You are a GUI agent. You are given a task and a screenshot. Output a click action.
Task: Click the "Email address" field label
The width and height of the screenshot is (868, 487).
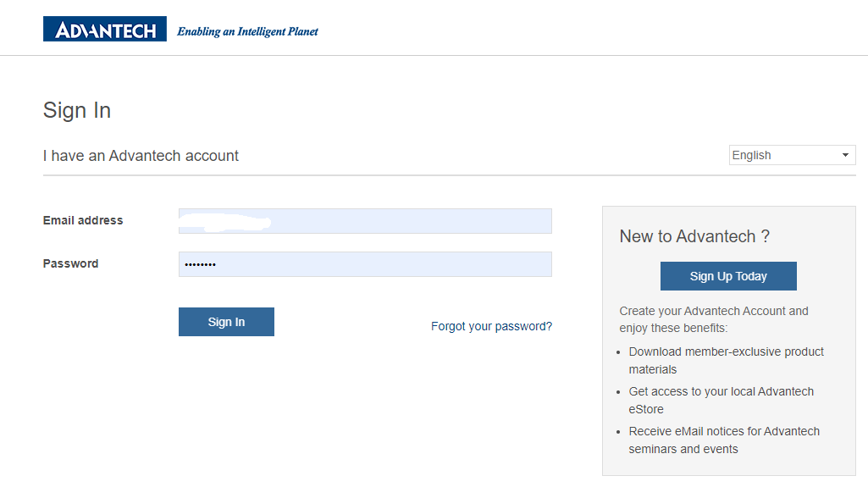click(83, 220)
